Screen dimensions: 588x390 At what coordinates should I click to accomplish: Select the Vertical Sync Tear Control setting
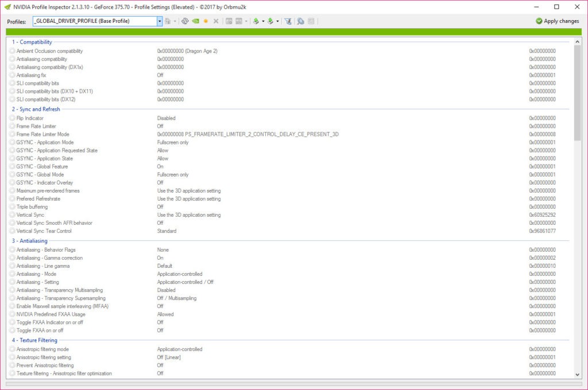pyautogui.click(x=44, y=231)
